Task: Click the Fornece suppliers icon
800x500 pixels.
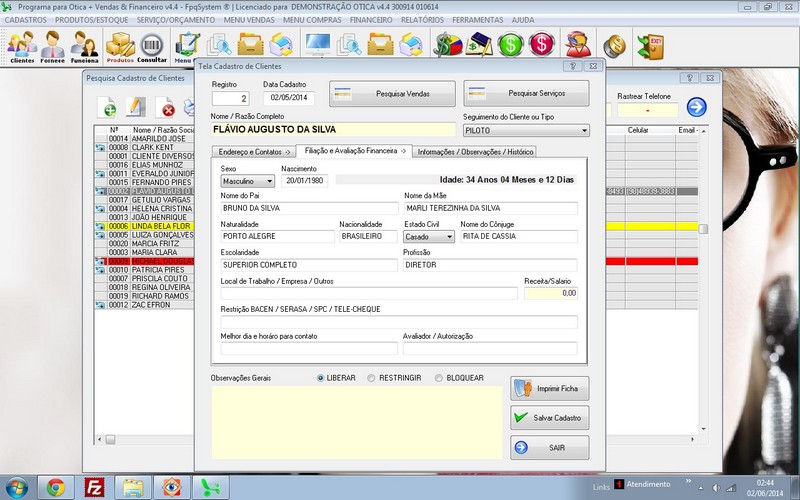Action: (52, 45)
